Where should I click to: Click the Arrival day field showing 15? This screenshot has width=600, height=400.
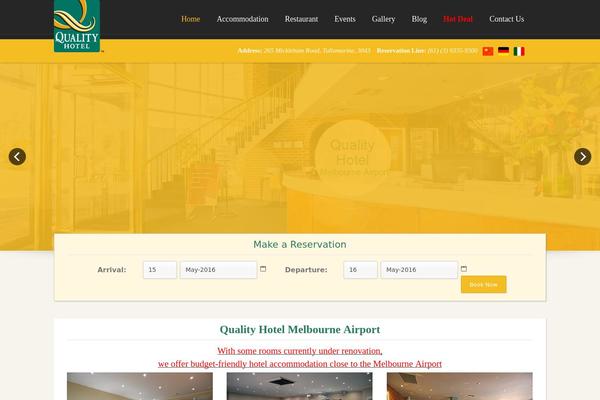click(160, 270)
